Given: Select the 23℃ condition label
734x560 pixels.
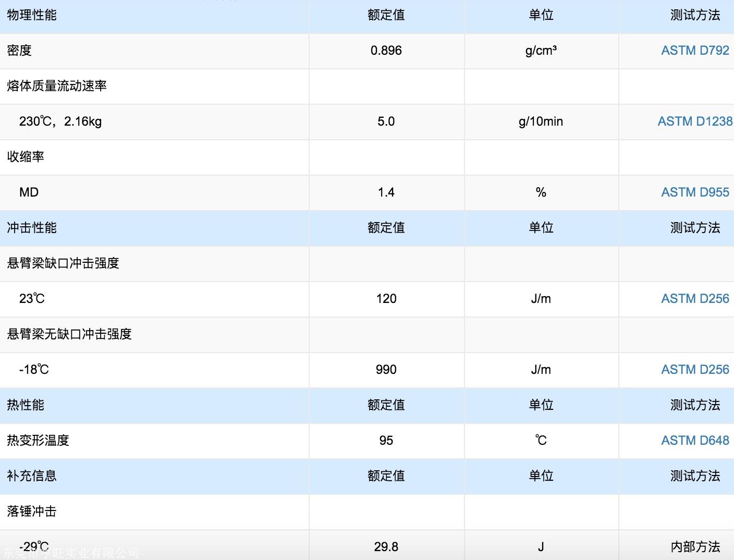Looking at the screenshot, I should click(32, 299).
